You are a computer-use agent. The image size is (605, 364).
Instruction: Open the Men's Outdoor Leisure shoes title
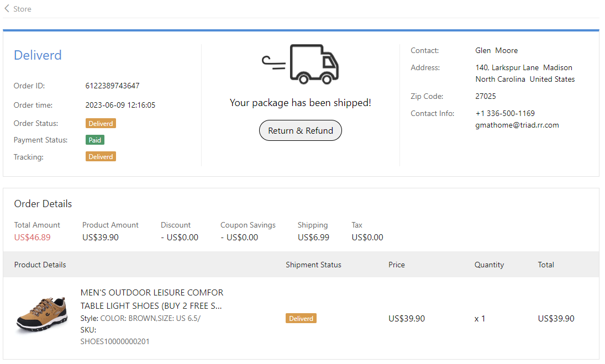152,299
